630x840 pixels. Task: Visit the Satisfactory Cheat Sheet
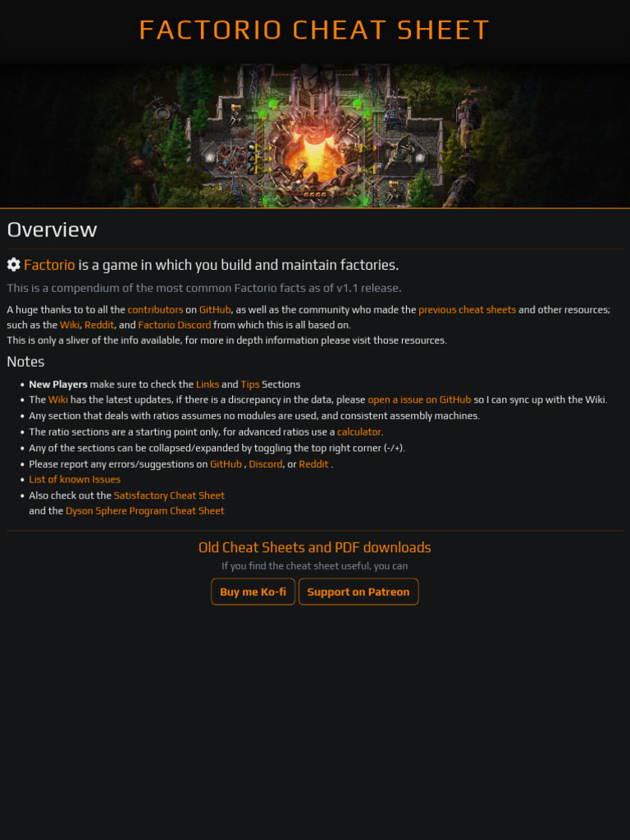[169, 495]
